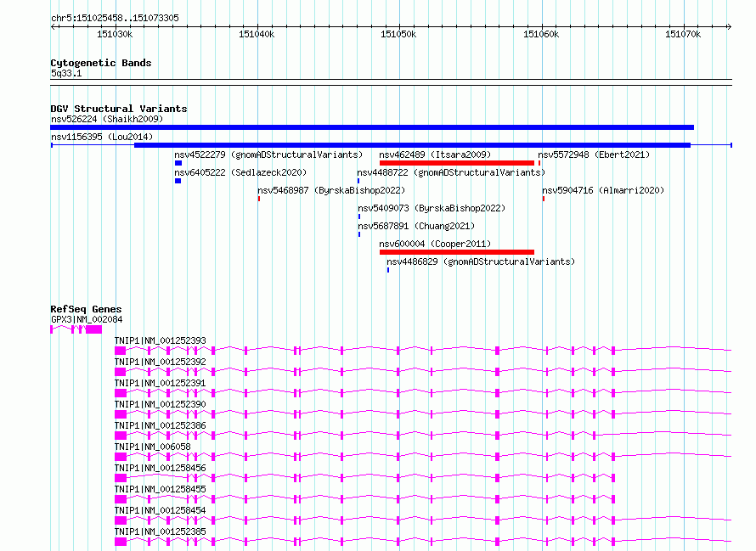Screen dimensions: 756x551
Task: Click TNIP1|NM_001252385 transcript label
Action: point(160,531)
